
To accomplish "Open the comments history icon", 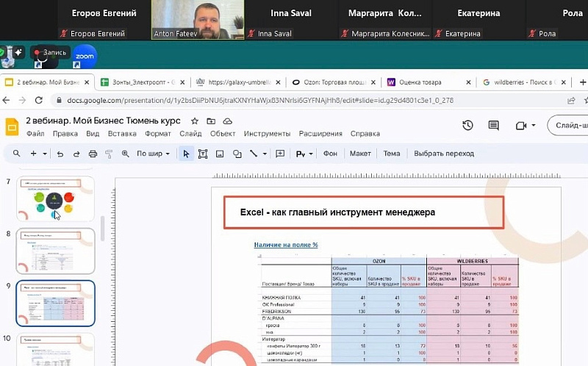I will (x=493, y=125).
